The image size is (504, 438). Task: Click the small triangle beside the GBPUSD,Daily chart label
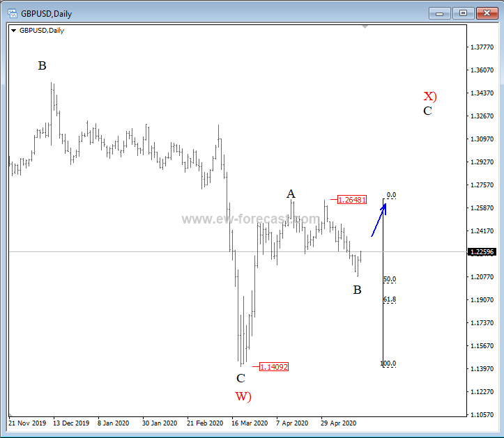tap(13, 31)
